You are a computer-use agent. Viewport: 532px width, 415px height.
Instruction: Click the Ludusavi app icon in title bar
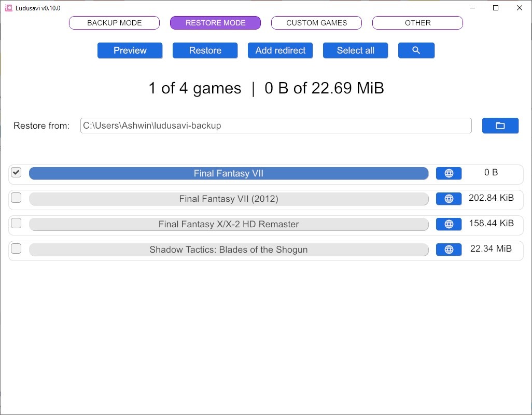point(8,8)
